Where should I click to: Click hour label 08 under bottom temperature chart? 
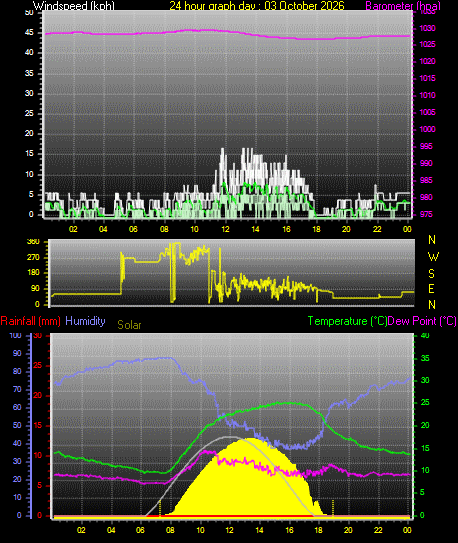(x=170, y=530)
